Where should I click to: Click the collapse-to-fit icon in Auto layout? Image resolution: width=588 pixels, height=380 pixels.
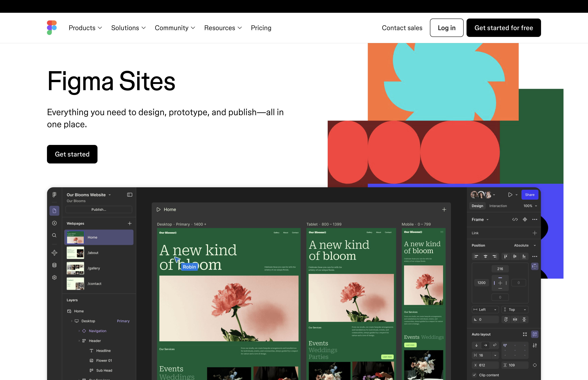click(x=525, y=334)
